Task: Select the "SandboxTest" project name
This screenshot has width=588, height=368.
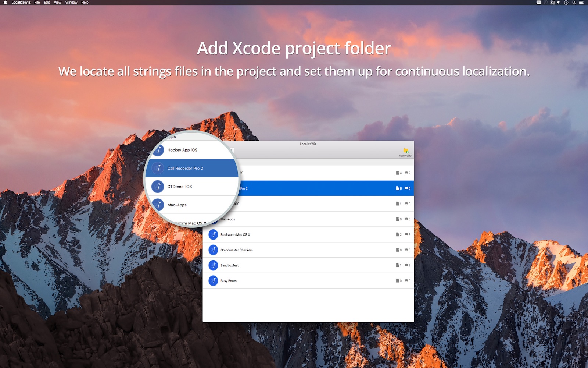Action: pos(230,266)
